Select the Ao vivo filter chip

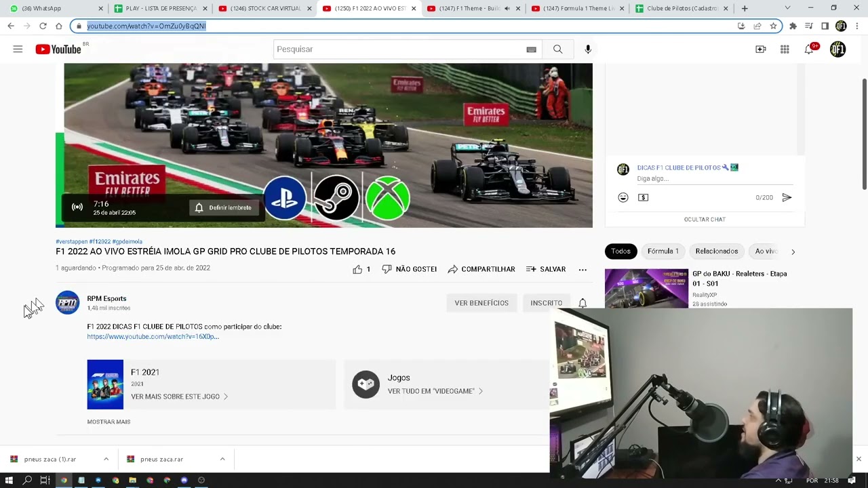(766, 251)
